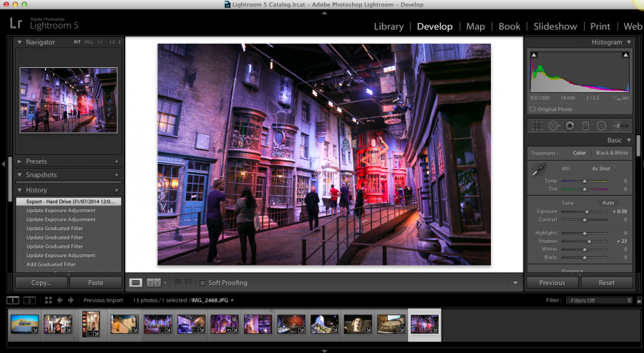
Task: Collapse the Navigator panel
Action: coord(19,42)
